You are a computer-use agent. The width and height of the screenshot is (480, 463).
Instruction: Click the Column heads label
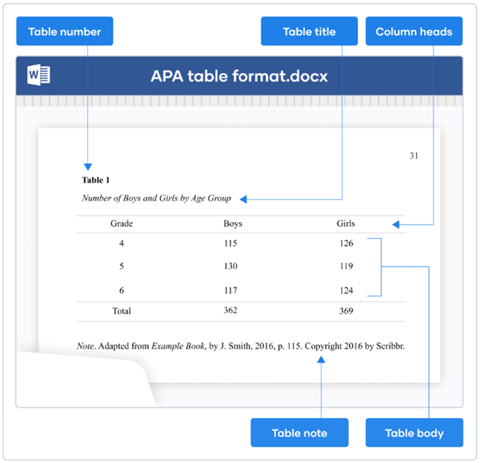[414, 31]
